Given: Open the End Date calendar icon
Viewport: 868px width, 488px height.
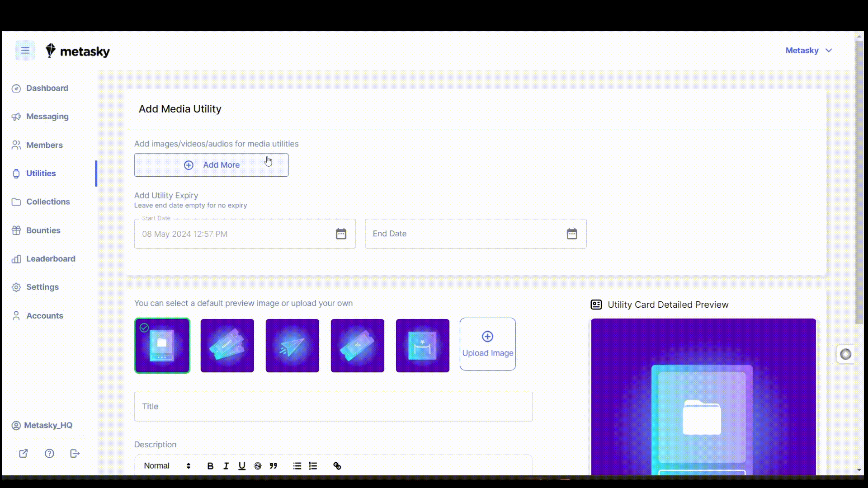Looking at the screenshot, I should (x=572, y=234).
